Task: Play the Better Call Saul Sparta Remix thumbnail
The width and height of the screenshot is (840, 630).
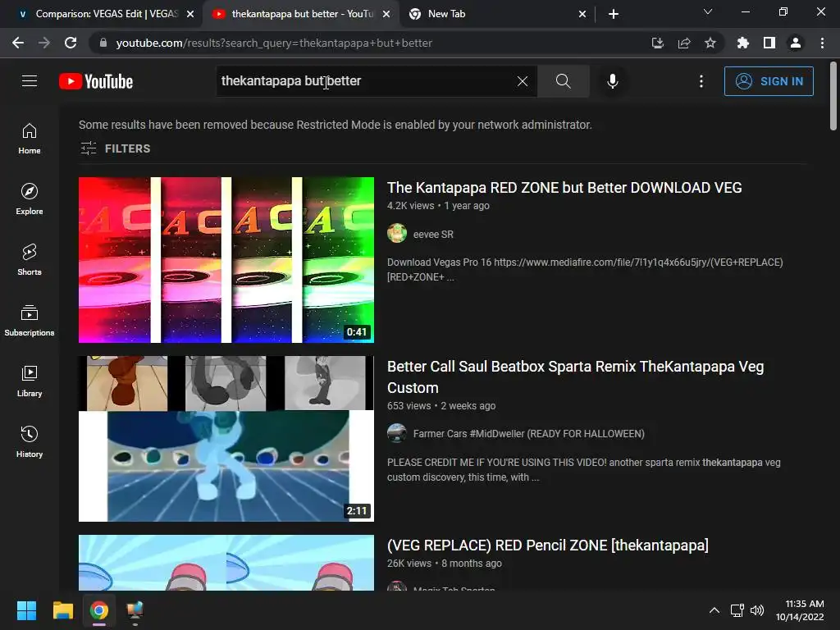Action: click(226, 439)
